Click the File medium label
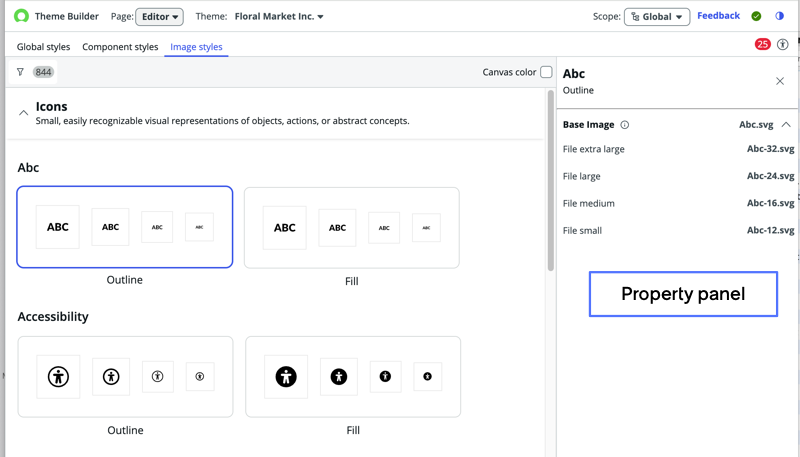 (x=588, y=204)
